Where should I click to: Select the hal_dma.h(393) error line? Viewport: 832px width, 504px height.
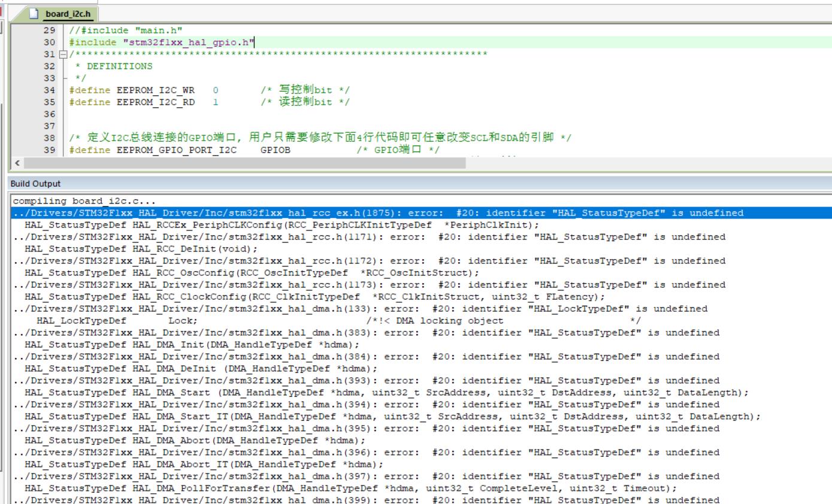(366, 381)
